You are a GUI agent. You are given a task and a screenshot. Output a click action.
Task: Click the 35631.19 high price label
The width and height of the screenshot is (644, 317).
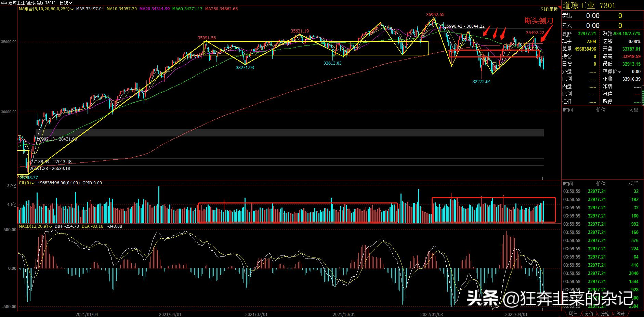click(x=300, y=31)
